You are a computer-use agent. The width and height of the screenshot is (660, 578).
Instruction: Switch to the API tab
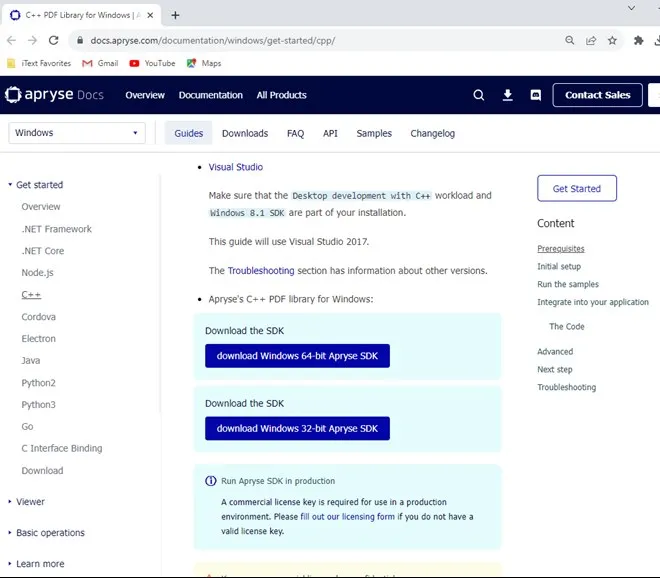[x=330, y=133]
